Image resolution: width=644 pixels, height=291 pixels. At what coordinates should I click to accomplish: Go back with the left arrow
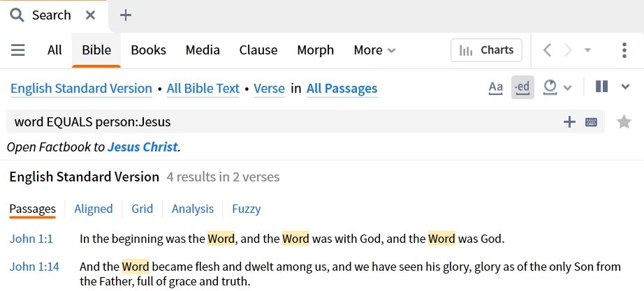coord(547,50)
